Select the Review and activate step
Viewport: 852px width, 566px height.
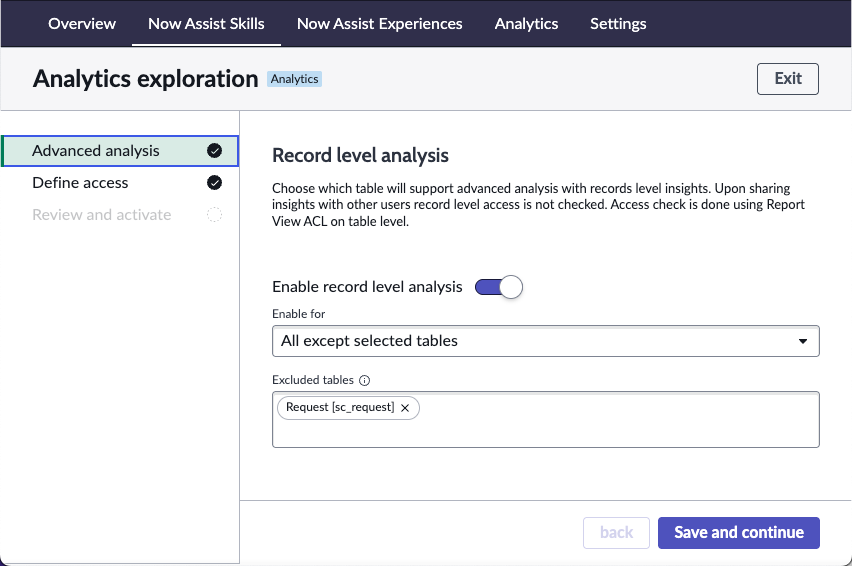pyautogui.click(x=120, y=215)
